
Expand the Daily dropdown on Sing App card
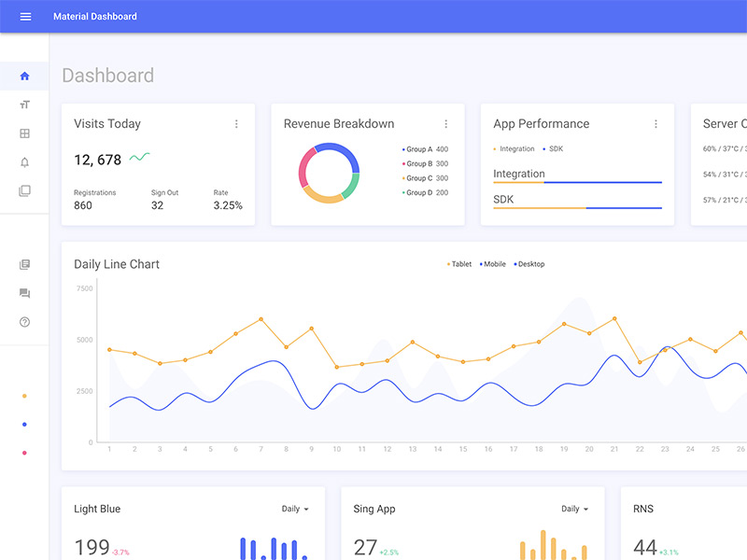pyautogui.click(x=575, y=509)
